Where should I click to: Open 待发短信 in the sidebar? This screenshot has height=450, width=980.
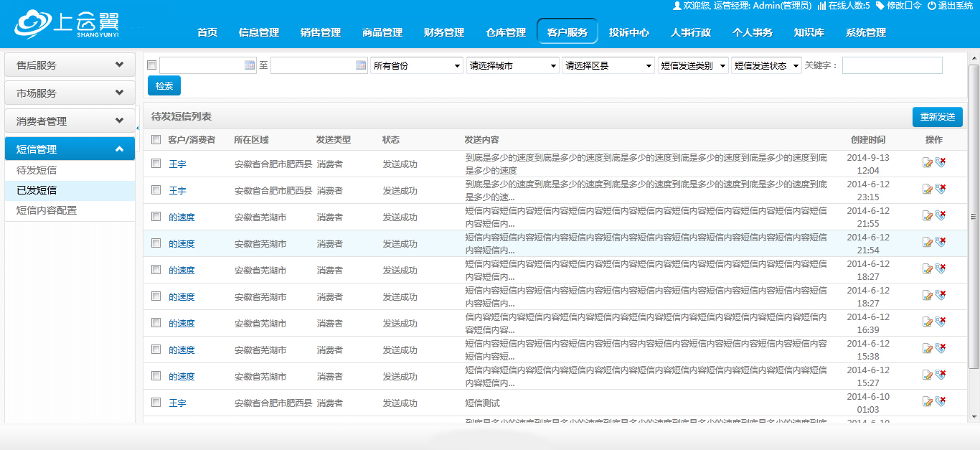[x=37, y=170]
